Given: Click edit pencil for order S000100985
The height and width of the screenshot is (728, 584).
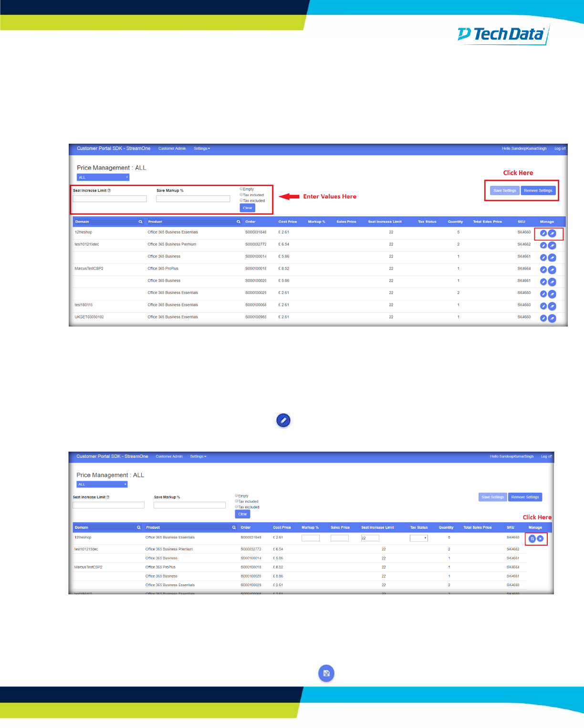Looking at the screenshot, I should coord(543,318).
